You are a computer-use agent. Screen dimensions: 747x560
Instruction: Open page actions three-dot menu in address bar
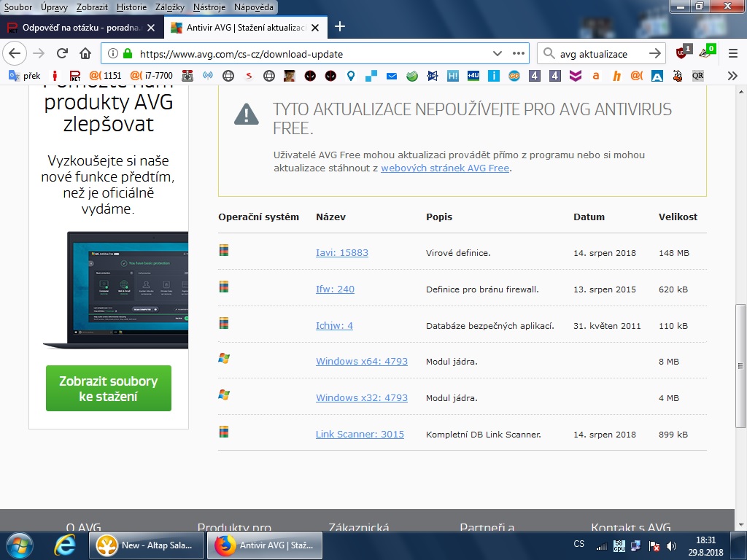tap(519, 53)
